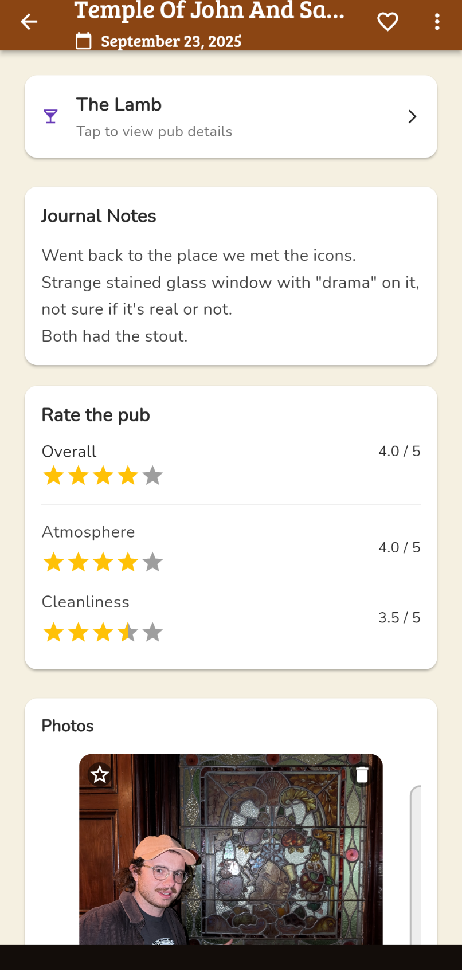Change the September 23, 2025 date
The image size is (462, 980).
tap(171, 41)
